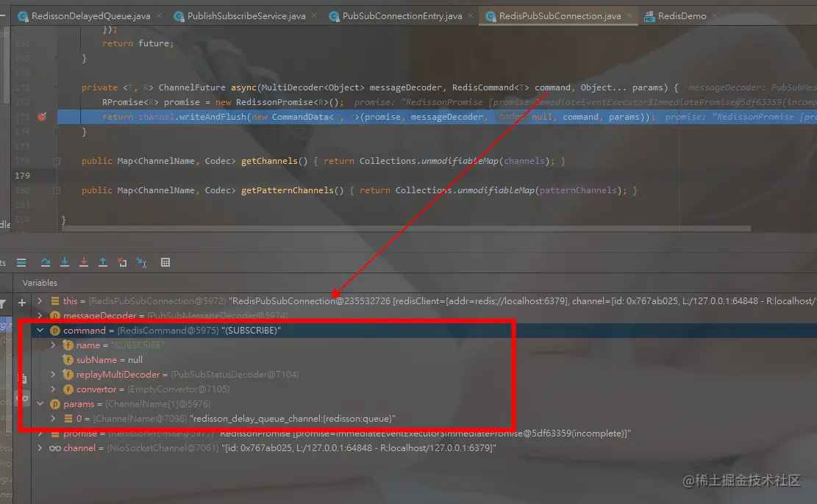Click the glasses icon beside channel variable
817x504 pixels.
coord(54,448)
